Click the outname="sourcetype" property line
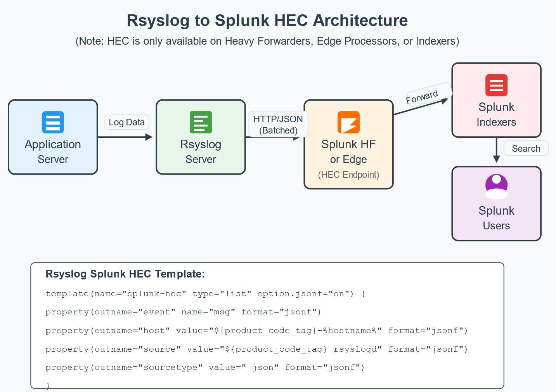The image size is (556, 392). [205, 368]
